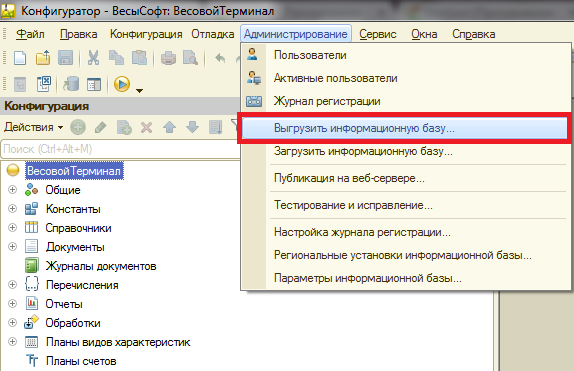Open the Действия dropdown menu
The image size is (574, 371).
pos(34,127)
